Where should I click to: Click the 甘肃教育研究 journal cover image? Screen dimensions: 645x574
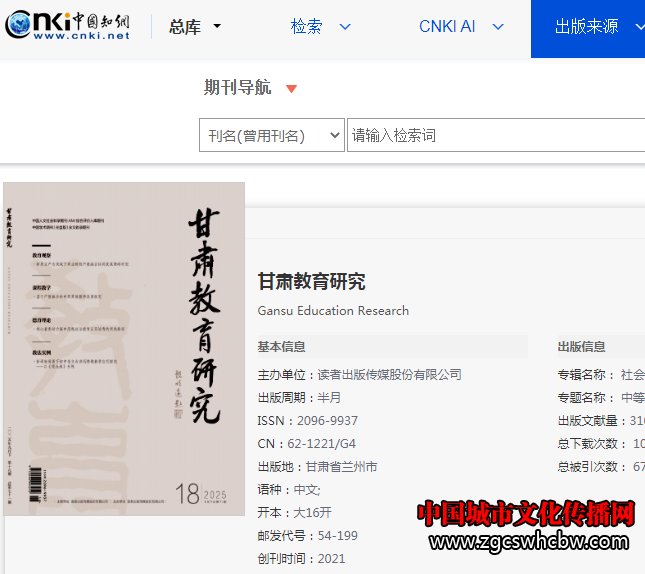pyautogui.click(x=123, y=348)
